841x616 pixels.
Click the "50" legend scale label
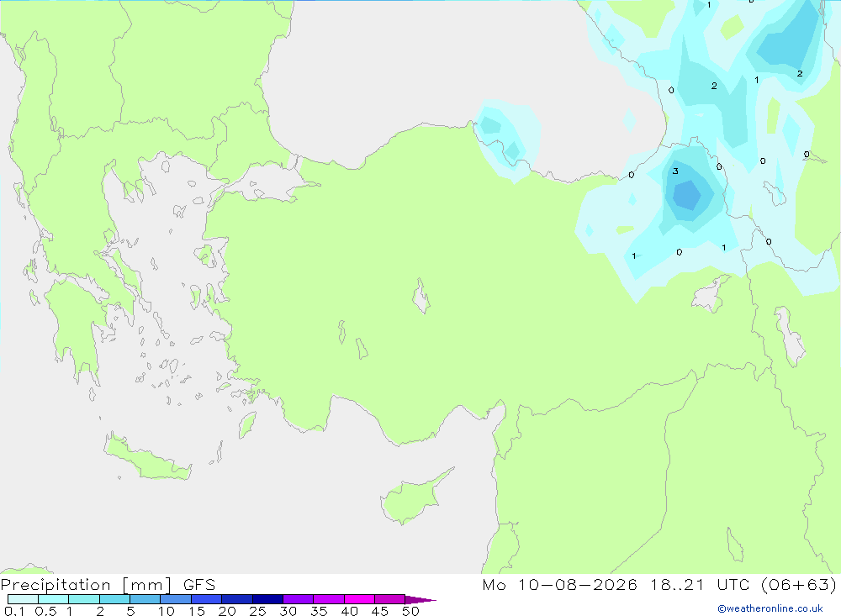[x=411, y=611]
